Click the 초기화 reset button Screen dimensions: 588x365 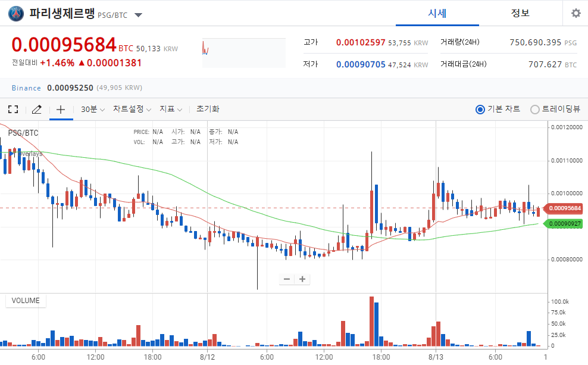tap(208, 109)
